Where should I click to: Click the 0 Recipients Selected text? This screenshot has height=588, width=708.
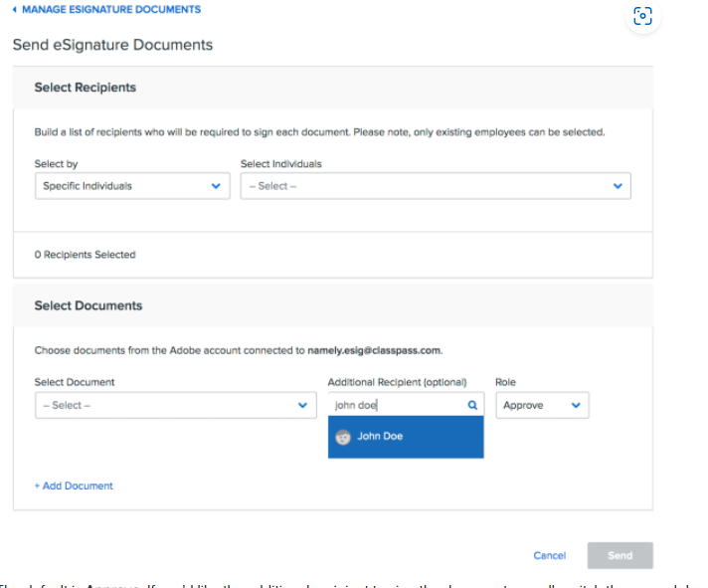pos(85,255)
